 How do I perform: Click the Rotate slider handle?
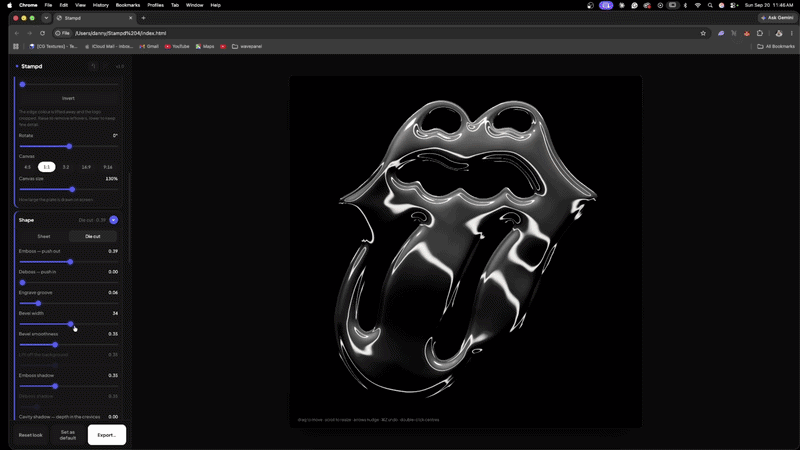pyautogui.click(x=69, y=146)
